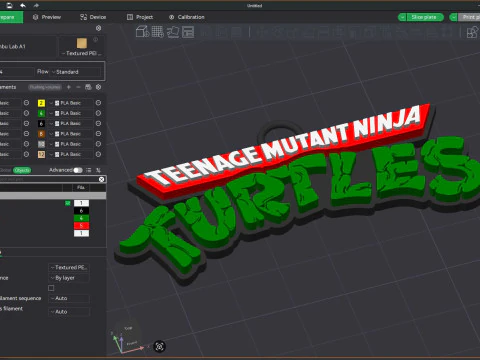Open printer settings gear above printer name
This screenshot has width=480, height=360.
pyautogui.click(x=98, y=28)
